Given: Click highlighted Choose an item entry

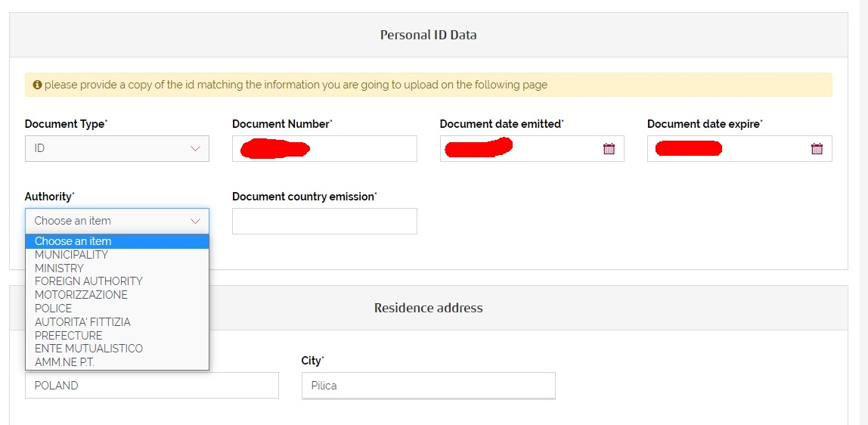Looking at the screenshot, I should pos(116,241).
